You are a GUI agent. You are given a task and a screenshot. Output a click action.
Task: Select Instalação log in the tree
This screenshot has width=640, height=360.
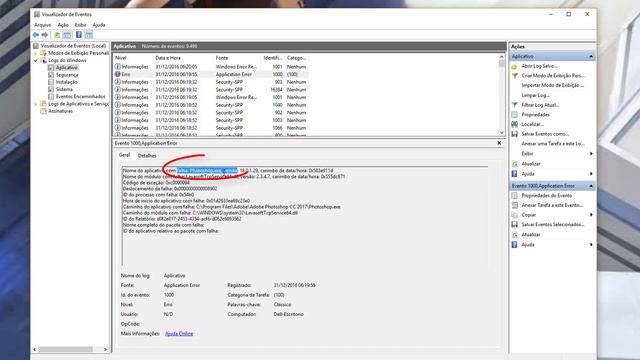[67, 82]
